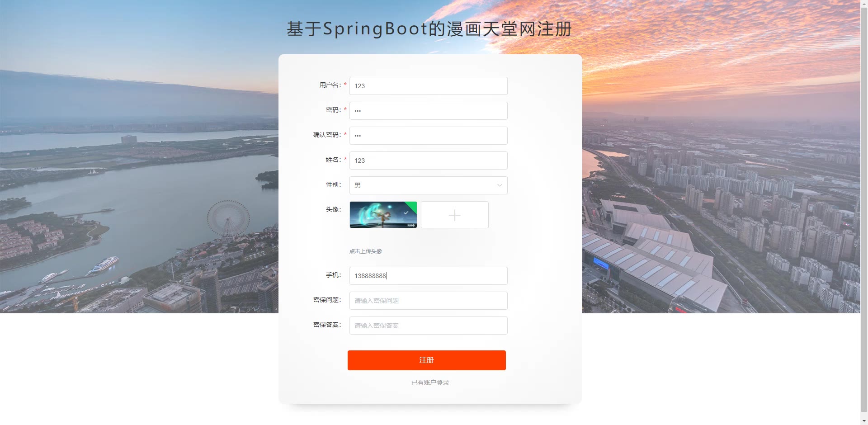Select the uploaded avatar image thumbnail

(x=383, y=215)
